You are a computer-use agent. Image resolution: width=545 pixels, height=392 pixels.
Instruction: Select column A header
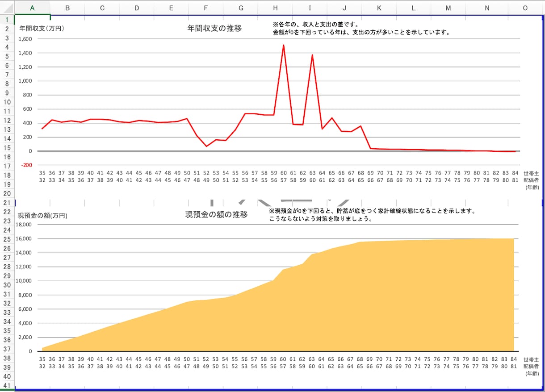pos(32,8)
